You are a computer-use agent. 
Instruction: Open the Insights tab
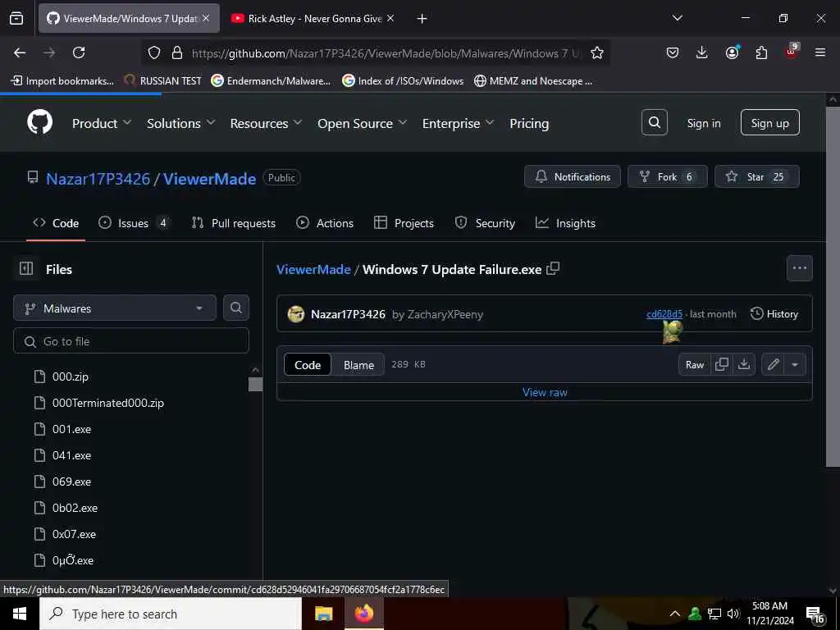click(x=565, y=223)
